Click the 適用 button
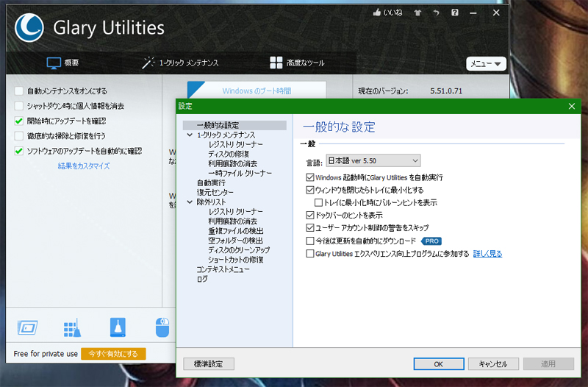Viewport: 588px width, 387px height. pyautogui.click(x=548, y=363)
